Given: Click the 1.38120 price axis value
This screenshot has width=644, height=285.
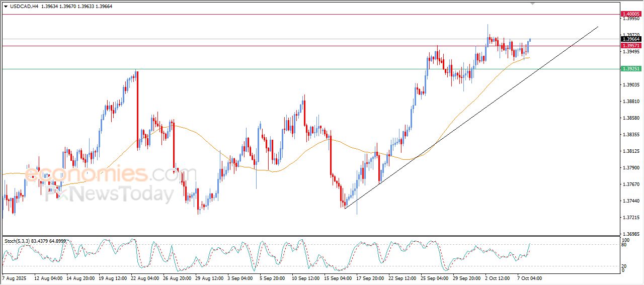Looking at the screenshot, I should (x=631, y=151).
